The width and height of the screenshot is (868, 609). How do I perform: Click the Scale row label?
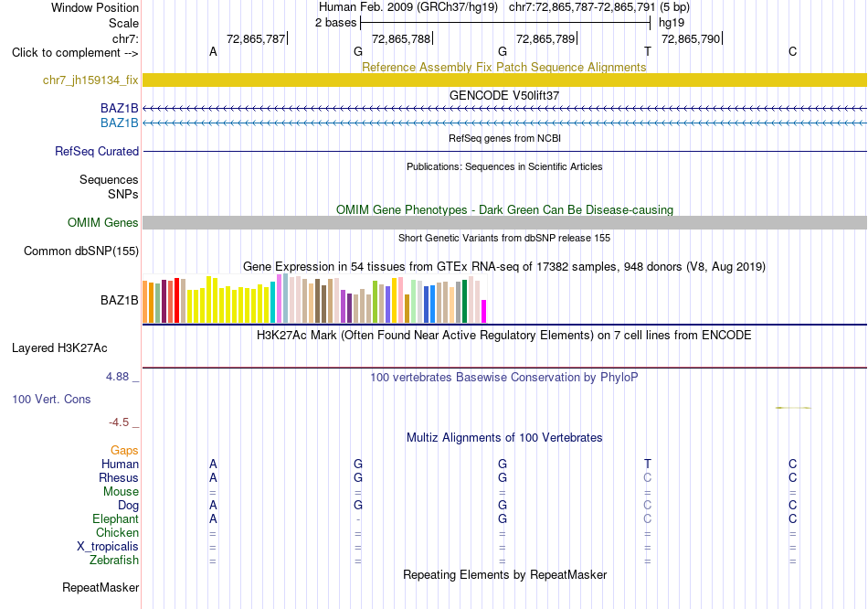(x=123, y=23)
